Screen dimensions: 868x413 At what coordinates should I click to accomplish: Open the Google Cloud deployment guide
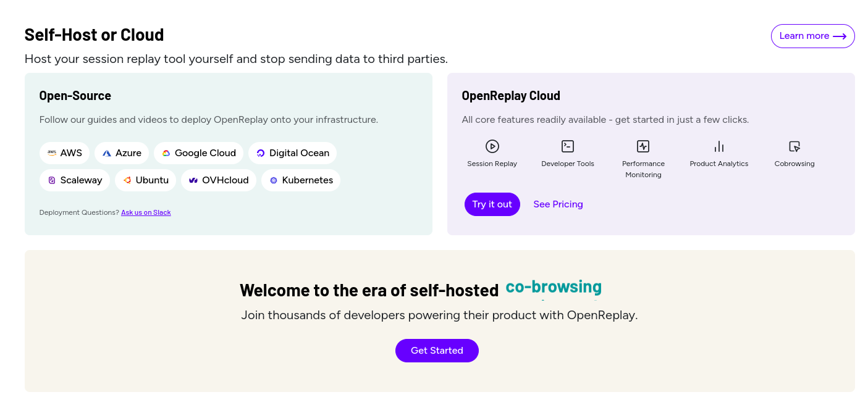(x=199, y=153)
